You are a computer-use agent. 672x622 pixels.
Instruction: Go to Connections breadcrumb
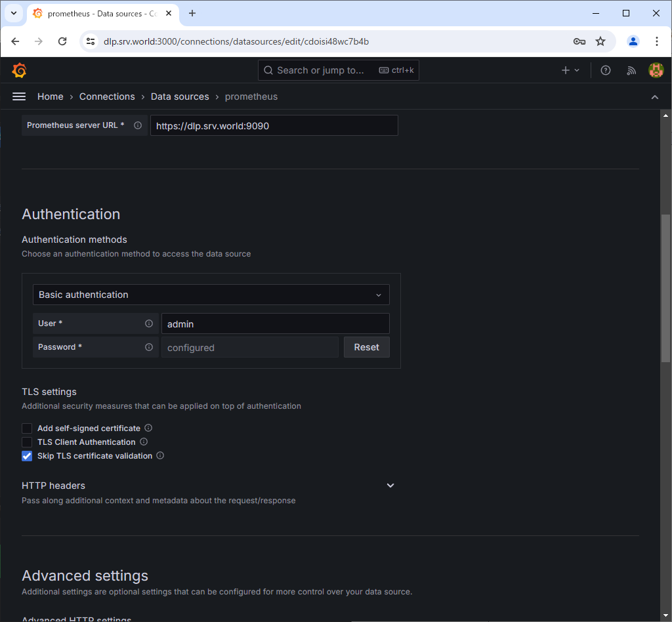(107, 97)
